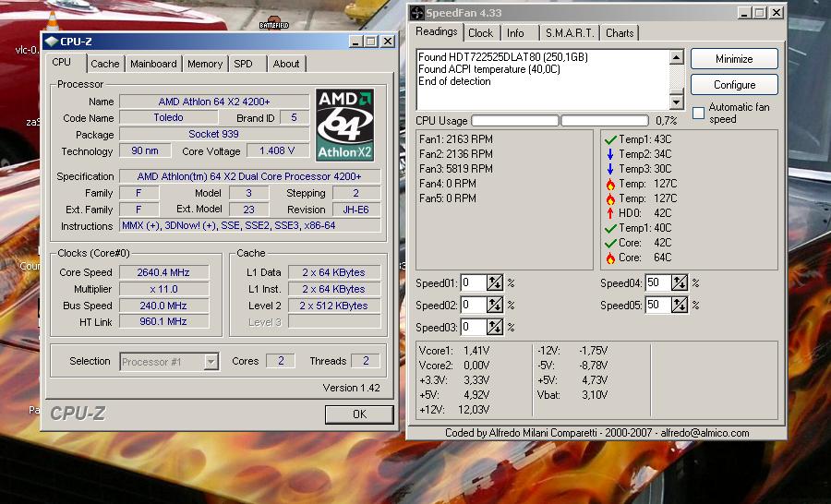Screen dimensions: 831x504
Task: Click the +12V: 12,03V reading
Action: coord(454,410)
